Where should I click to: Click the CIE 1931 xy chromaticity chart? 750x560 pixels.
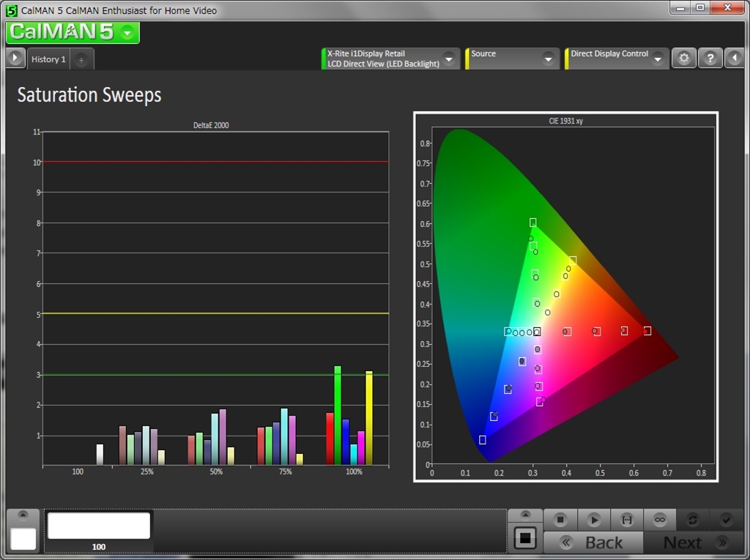pos(565,296)
